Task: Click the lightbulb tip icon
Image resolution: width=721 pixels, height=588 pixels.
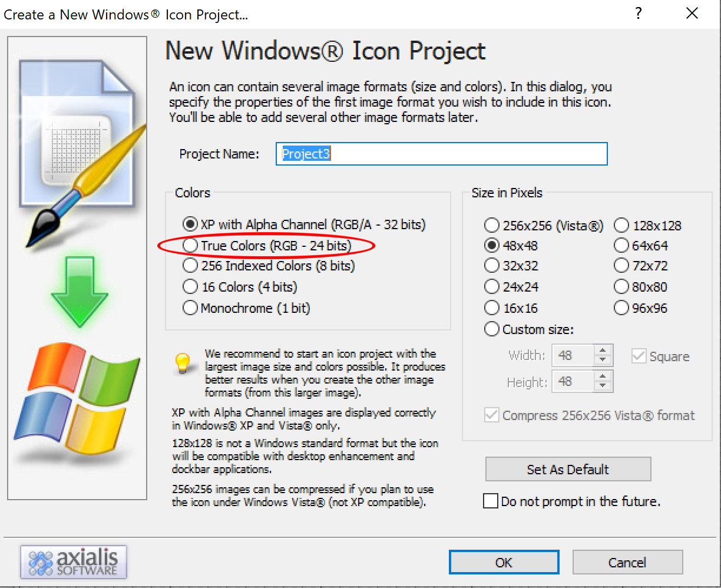Action: 183,363
